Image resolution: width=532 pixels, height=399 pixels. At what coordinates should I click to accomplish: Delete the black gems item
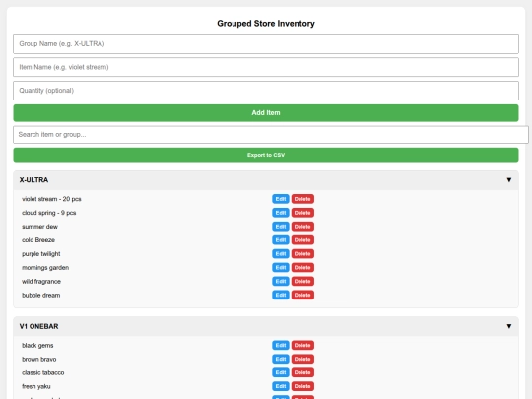[x=302, y=345]
